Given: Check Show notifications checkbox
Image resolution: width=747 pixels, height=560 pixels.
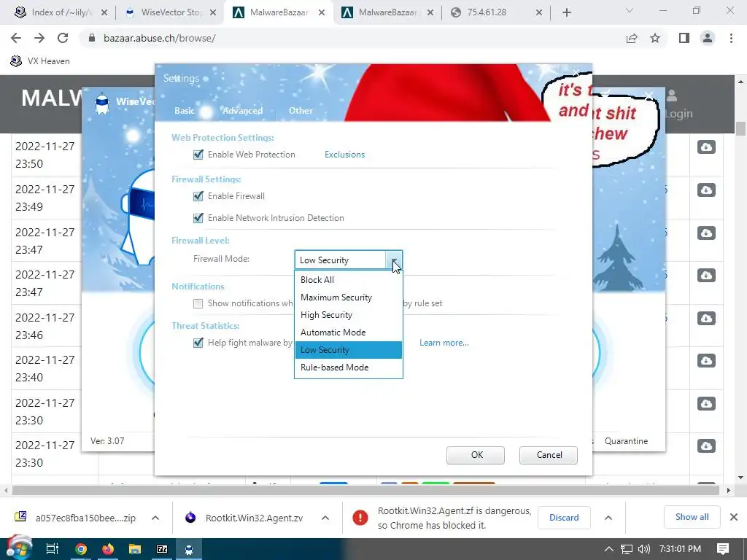Looking at the screenshot, I should pos(198,304).
